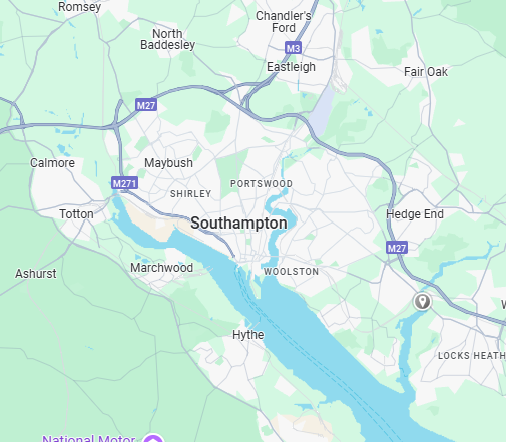The image size is (506, 442).
Task: Select the Southampton city label
Action: pos(239,223)
